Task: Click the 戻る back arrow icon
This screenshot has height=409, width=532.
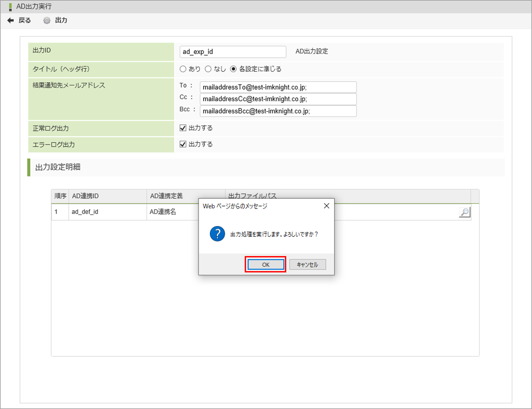Action: pos(11,20)
